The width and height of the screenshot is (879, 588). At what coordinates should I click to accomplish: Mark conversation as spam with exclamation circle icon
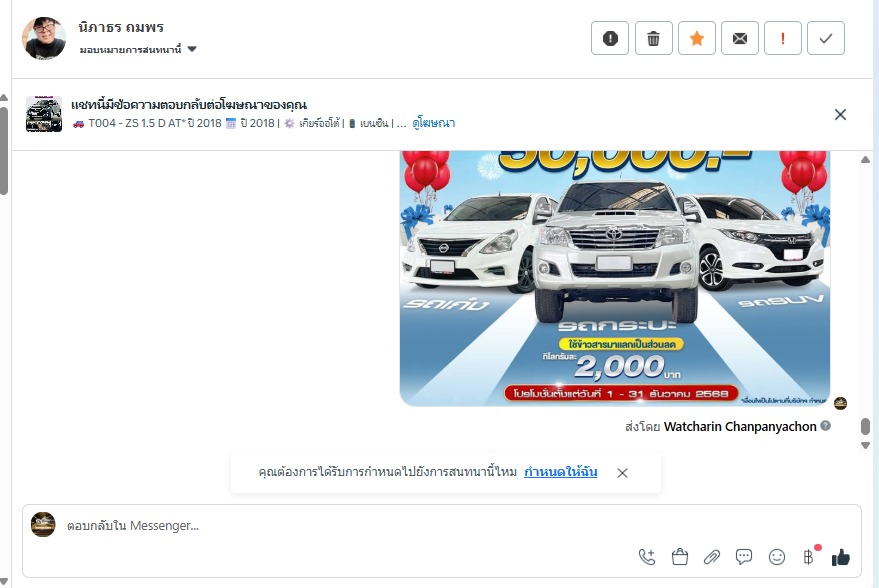coord(610,38)
